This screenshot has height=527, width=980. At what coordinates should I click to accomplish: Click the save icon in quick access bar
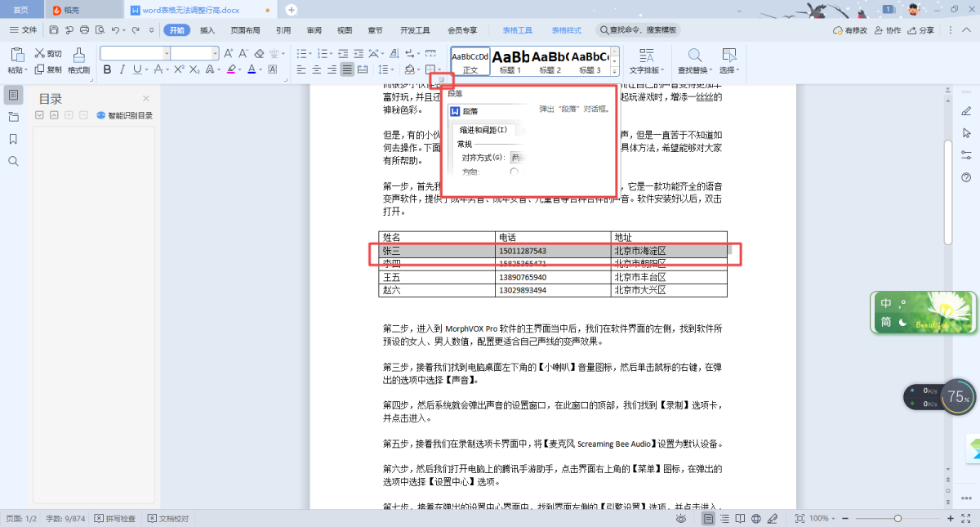point(53,30)
